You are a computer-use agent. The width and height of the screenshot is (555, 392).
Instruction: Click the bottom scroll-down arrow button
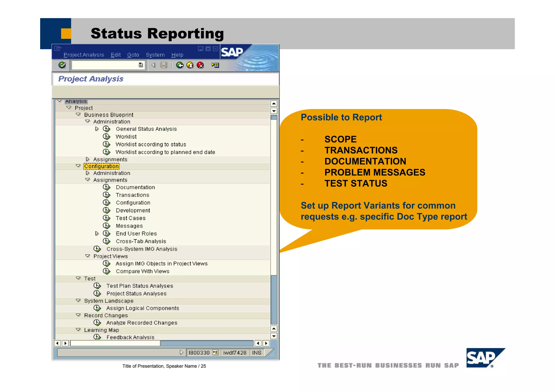(x=274, y=336)
